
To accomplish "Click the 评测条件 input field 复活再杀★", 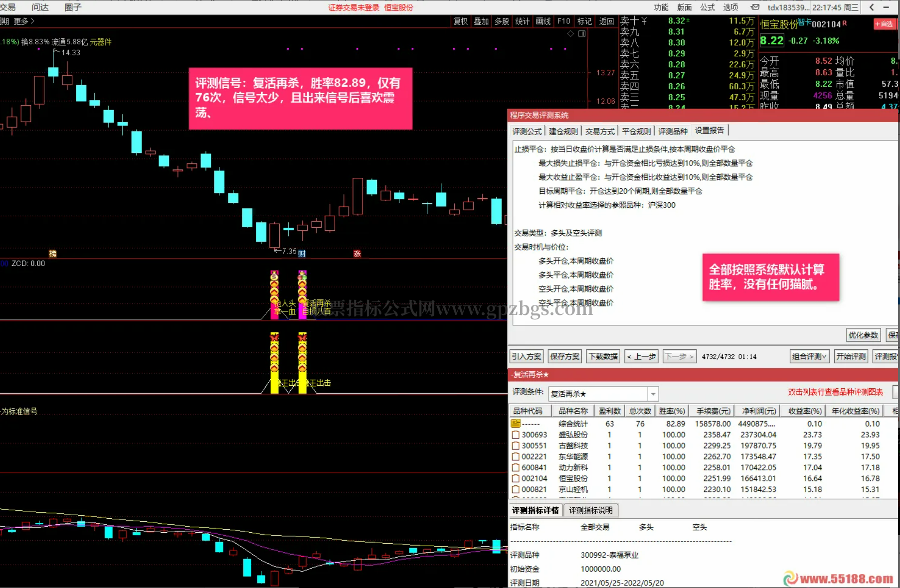I will [x=598, y=394].
